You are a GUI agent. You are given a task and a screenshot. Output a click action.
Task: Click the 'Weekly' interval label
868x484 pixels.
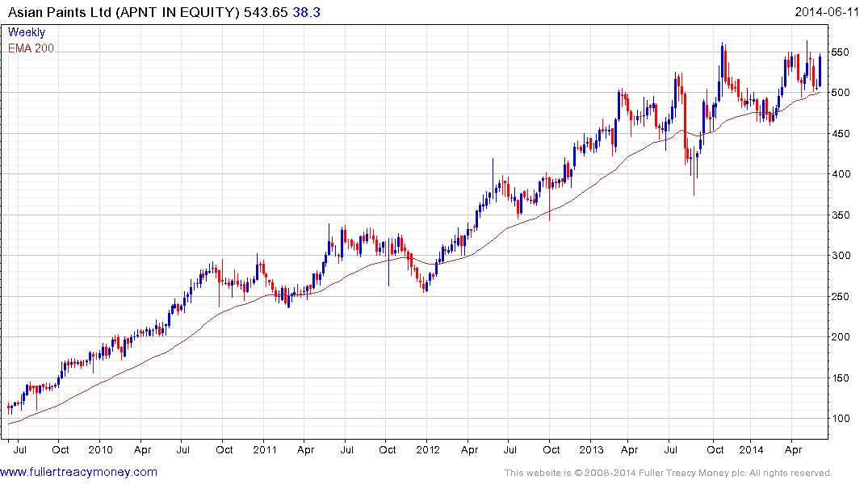[27, 32]
